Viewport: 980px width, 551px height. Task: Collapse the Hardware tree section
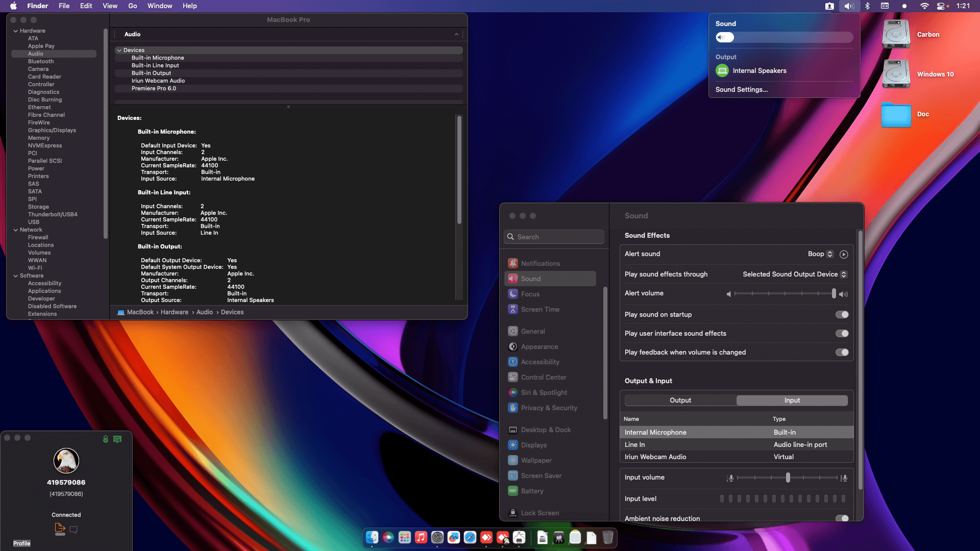pyautogui.click(x=16, y=31)
